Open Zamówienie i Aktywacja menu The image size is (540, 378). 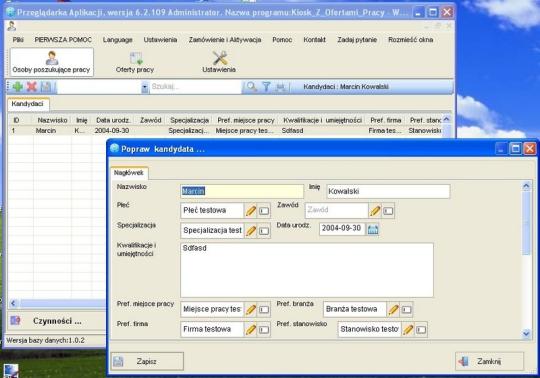(x=225, y=40)
